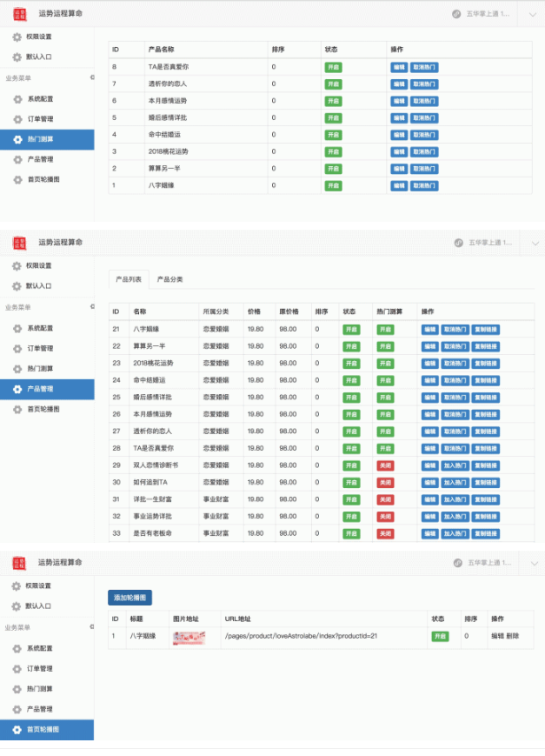Select the highlighted 首页轮播图 menu item

[x=47, y=730]
